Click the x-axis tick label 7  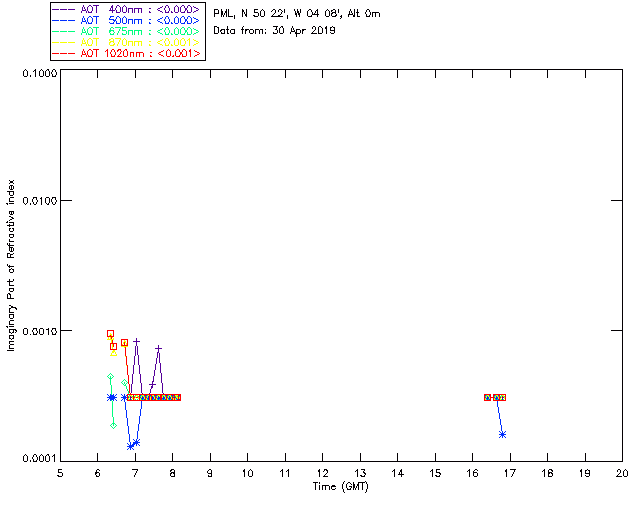coord(135,473)
